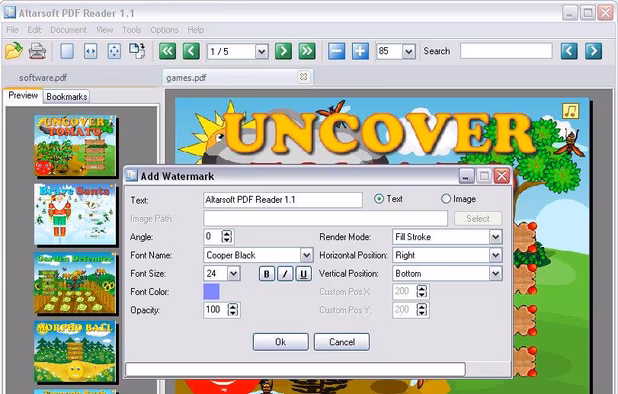Open the Vertical Position dropdown
This screenshot has width=618, height=394.
(x=495, y=273)
